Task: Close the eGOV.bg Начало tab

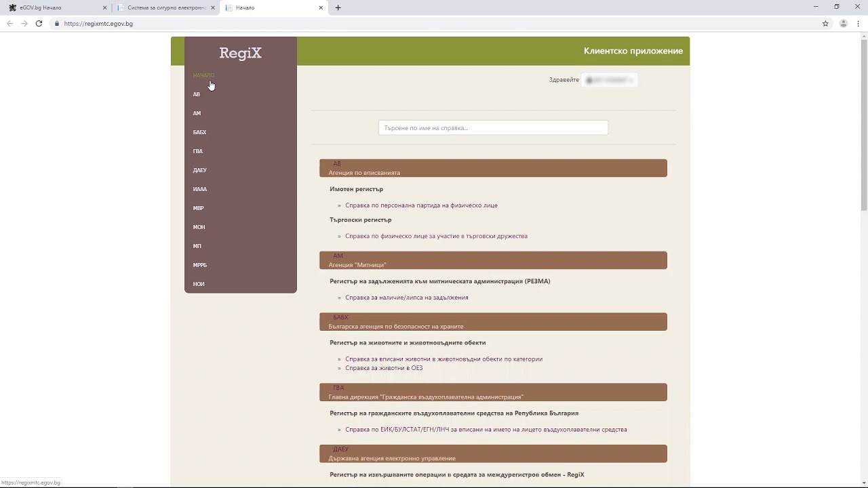Action: [x=104, y=7]
